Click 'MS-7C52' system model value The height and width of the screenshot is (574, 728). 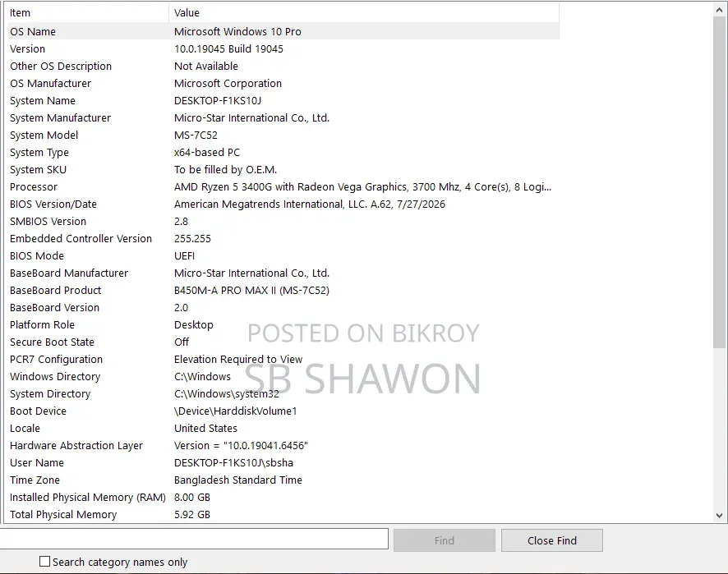(x=196, y=135)
